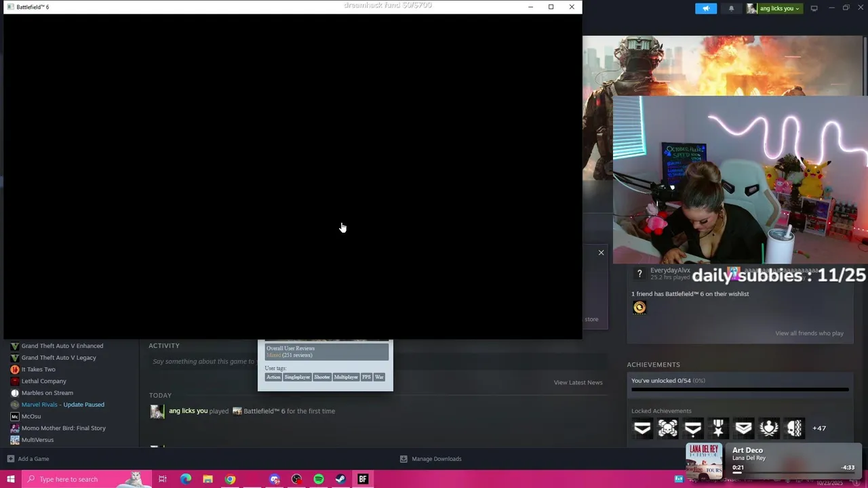Click Add a Game button
The width and height of the screenshot is (868, 488).
28,459
